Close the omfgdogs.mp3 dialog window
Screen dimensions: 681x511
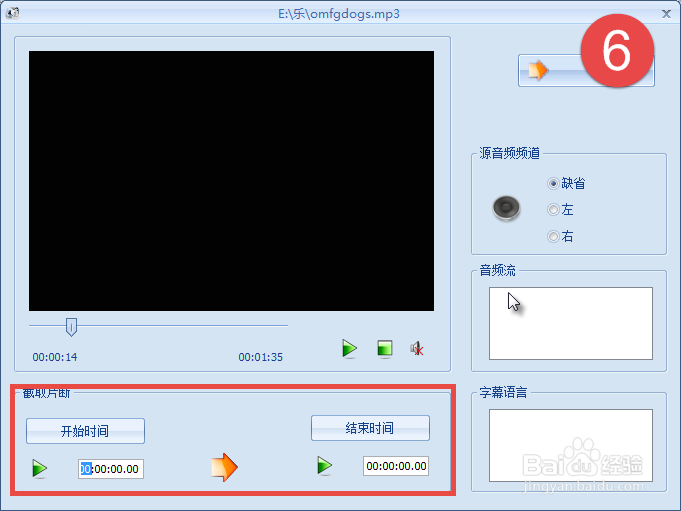coord(666,13)
